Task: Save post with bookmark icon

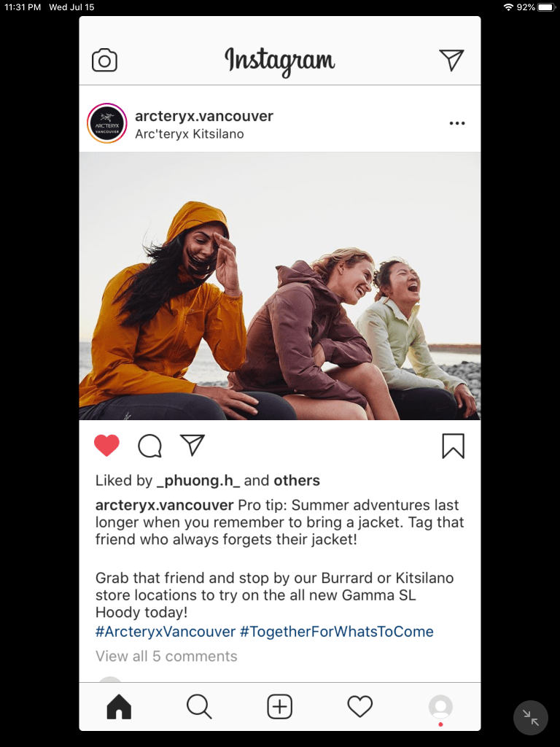Action: pyautogui.click(x=453, y=446)
